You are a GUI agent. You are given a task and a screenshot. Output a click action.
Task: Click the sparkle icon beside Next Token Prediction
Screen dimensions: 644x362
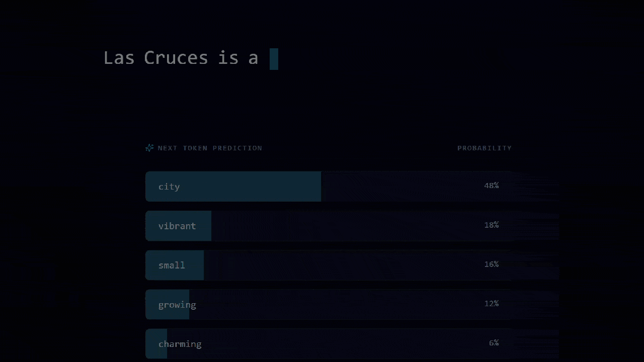click(x=149, y=148)
